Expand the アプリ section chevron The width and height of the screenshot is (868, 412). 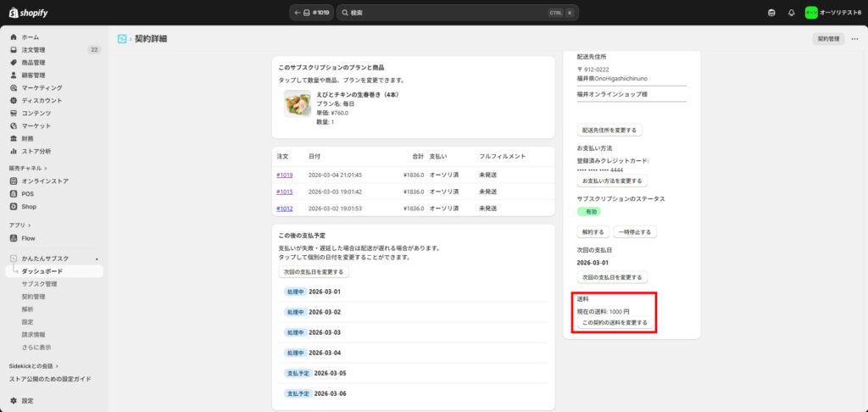(x=29, y=225)
